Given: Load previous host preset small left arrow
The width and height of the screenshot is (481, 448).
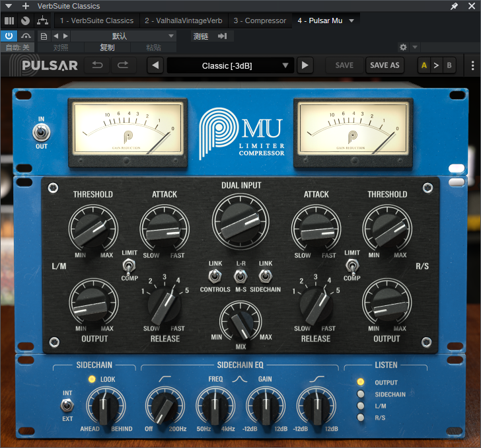Looking at the screenshot, I should [55, 36].
